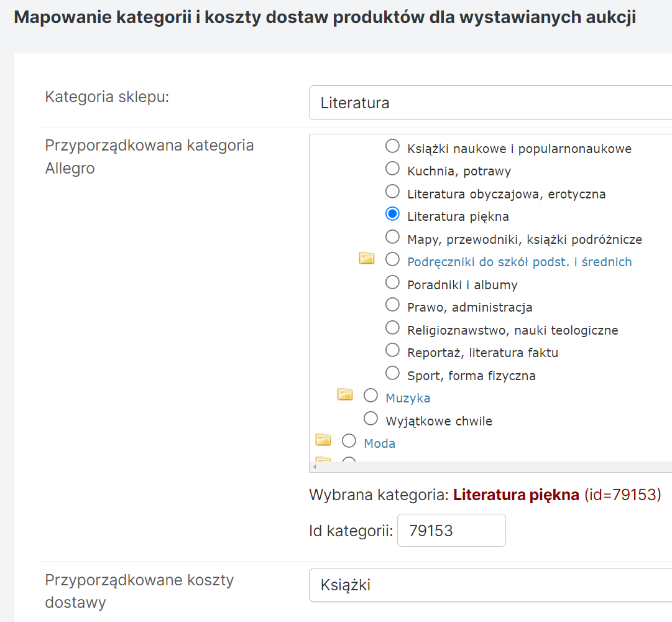Choose Religioznawstwo, nauki teologiczne radio button
The height and width of the screenshot is (622, 672).
[x=392, y=328]
